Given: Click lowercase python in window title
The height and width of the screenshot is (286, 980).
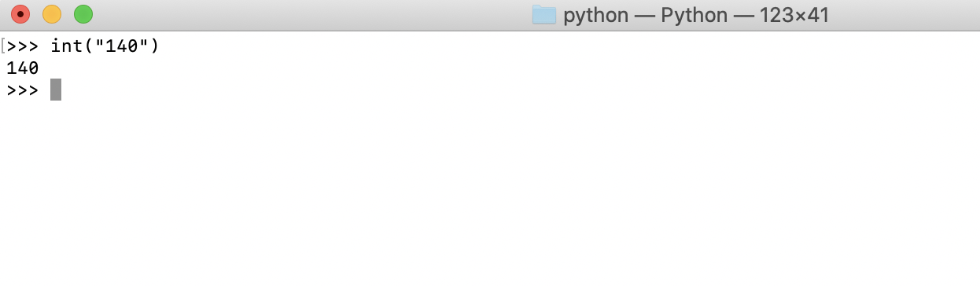Looking at the screenshot, I should pyautogui.click(x=596, y=16).
